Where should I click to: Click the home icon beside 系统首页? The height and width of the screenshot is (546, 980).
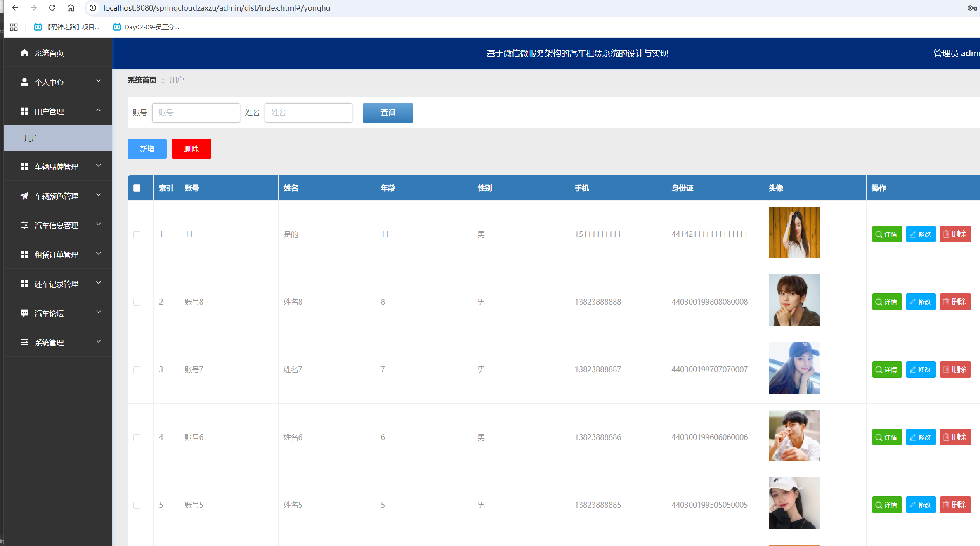click(24, 53)
